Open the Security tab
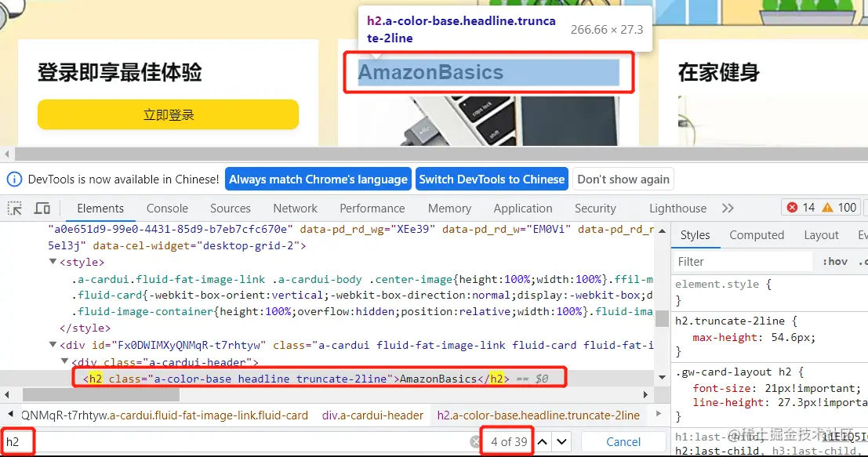This screenshot has width=868, height=457. point(595,208)
